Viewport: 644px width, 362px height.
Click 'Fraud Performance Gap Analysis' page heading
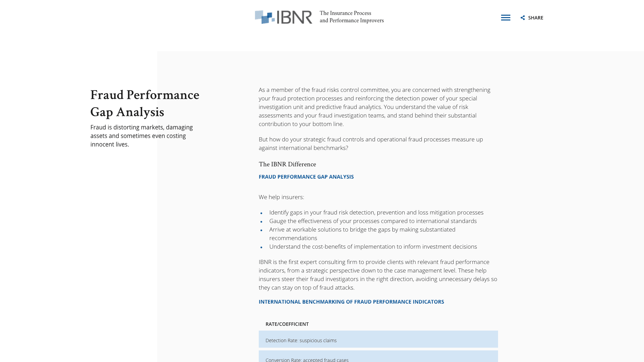pos(145,103)
